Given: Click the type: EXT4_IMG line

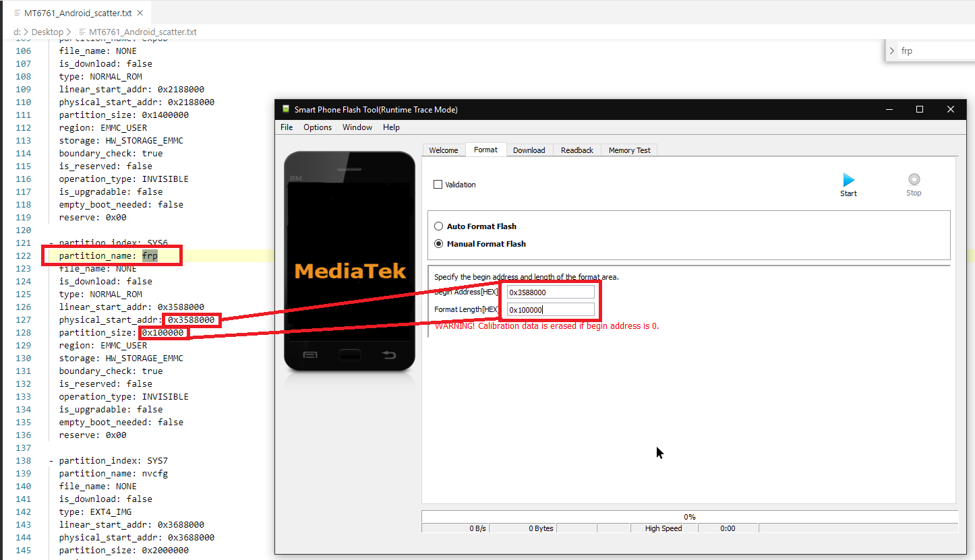Looking at the screenshot, I should (x=95, y=512).
